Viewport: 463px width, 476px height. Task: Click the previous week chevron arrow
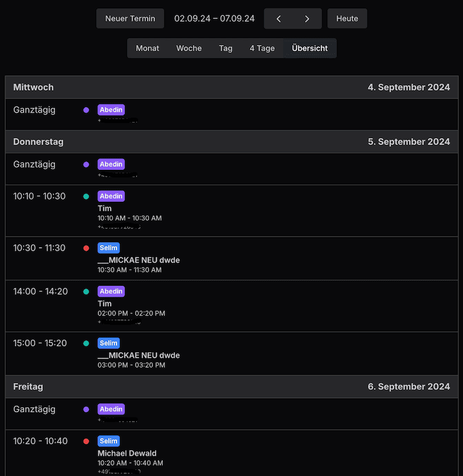point(279,19)
